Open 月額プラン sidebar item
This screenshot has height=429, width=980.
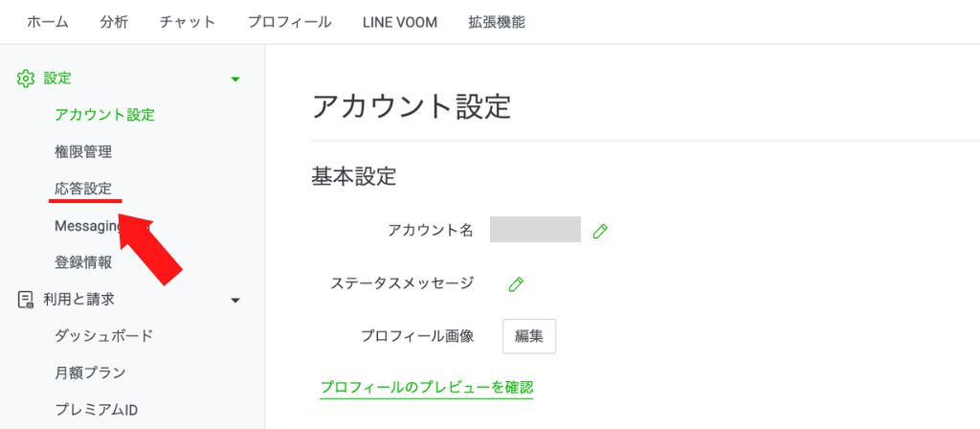click(x=90, y=373)
